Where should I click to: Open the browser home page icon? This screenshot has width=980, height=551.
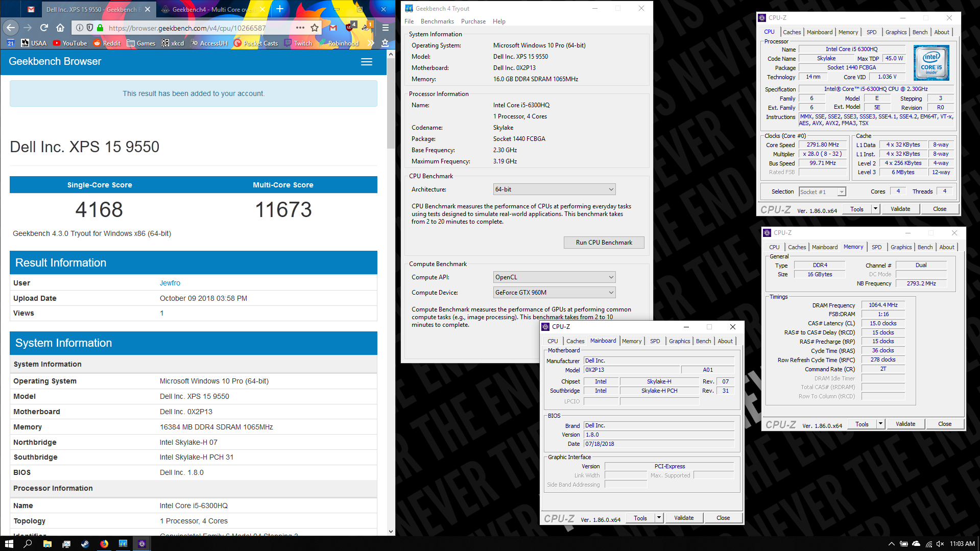[60, 28]
